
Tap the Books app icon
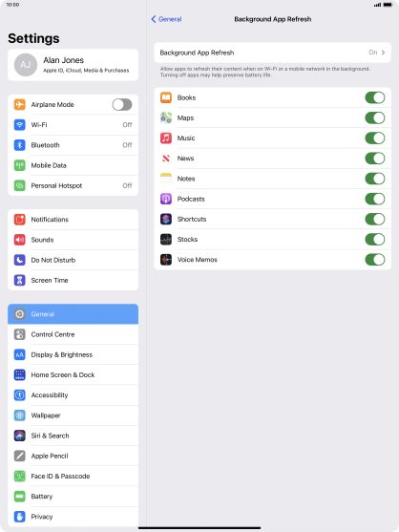[x=166, y=97]
